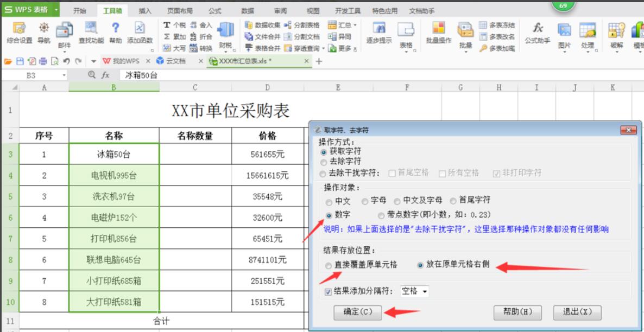Click the 转换 ABC123 tool
Screen dimensions: 644x332
point(201,48)
